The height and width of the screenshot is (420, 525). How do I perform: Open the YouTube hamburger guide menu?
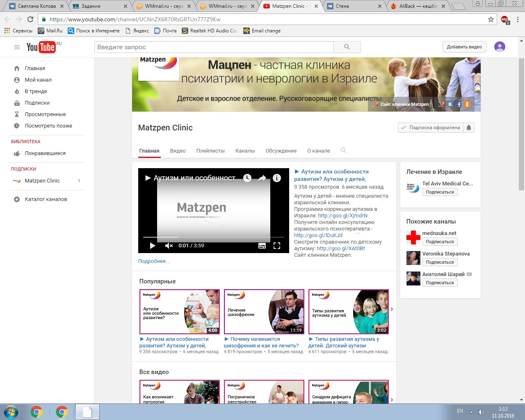pyautogui.click(x=17, y=47)
